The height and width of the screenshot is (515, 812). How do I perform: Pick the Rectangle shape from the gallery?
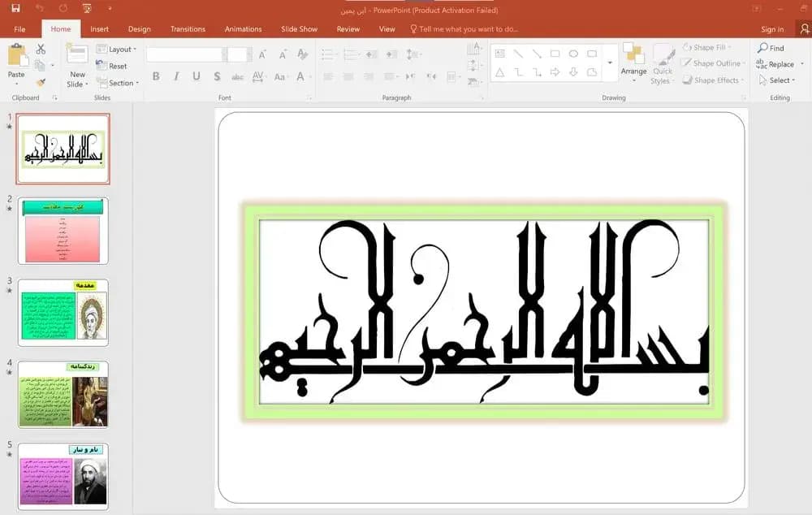(555, 54)
